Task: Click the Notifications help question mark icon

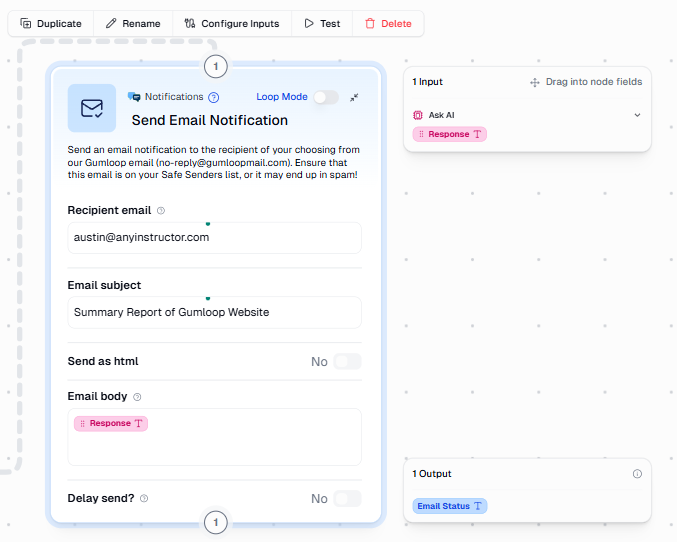Action: pos(213,97)
